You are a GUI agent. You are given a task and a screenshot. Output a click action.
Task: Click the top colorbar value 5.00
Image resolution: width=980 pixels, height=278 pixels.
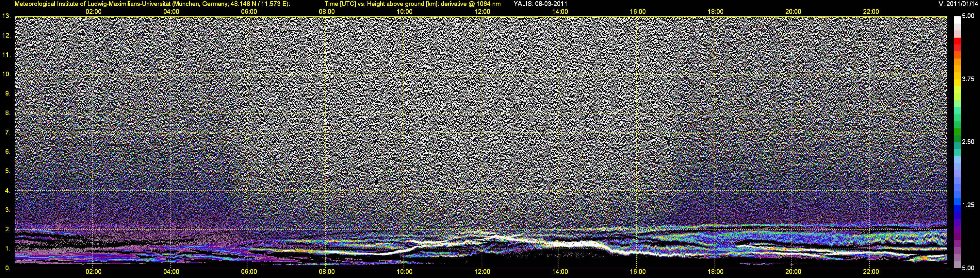[x=968, y=16]
